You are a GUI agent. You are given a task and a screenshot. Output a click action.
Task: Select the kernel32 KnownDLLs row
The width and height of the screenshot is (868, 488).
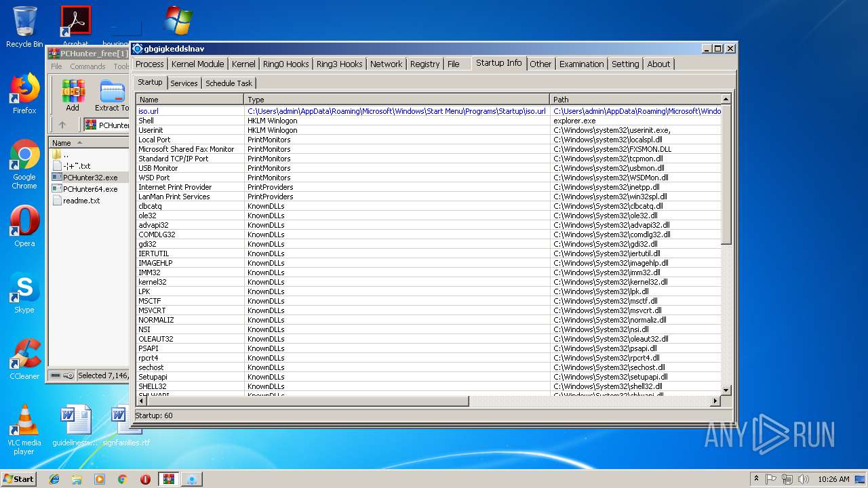428,282
